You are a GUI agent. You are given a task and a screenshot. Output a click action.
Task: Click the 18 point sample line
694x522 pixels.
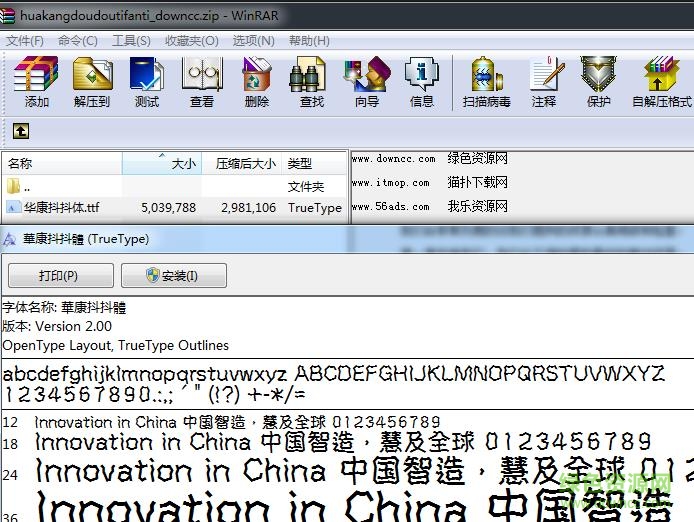pyautogui.click(x=343, y=442)
